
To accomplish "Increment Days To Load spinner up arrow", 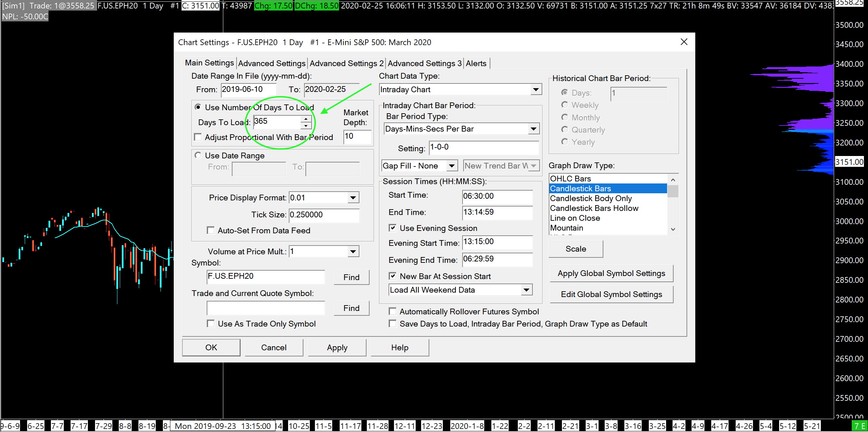I will [306, 119].
